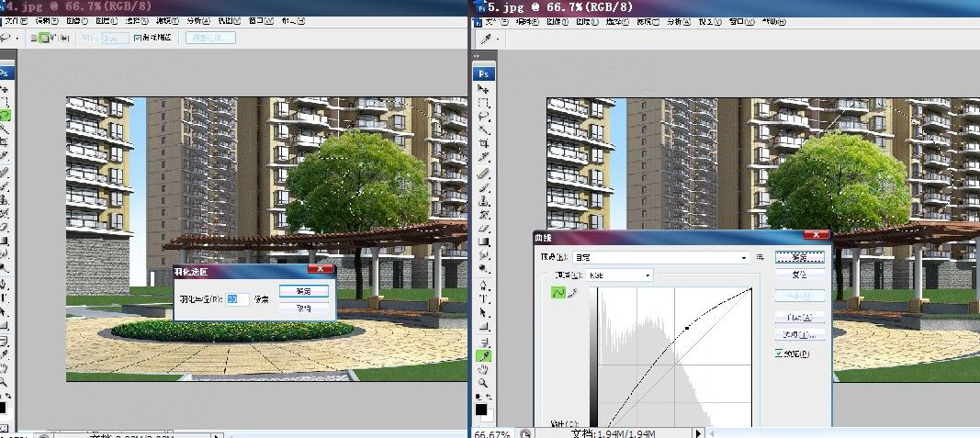Confirm the Feather Selection dialog with OK

click(303, 291)
